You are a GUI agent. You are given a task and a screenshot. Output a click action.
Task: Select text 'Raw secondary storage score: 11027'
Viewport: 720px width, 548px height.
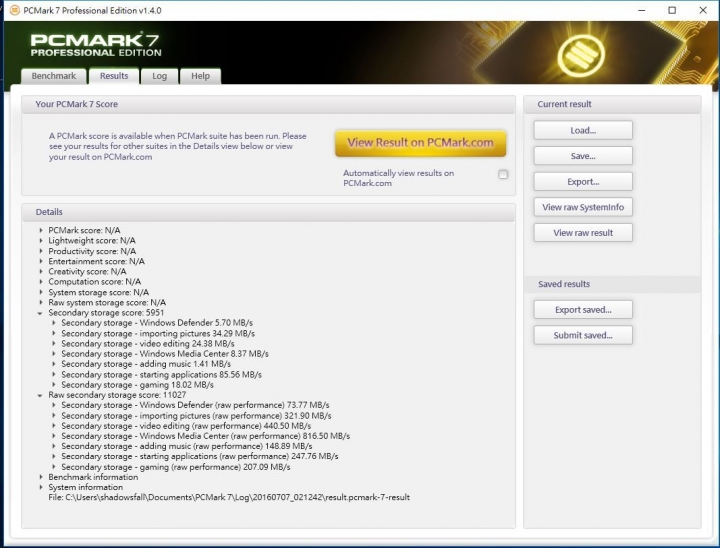point(117,395)
